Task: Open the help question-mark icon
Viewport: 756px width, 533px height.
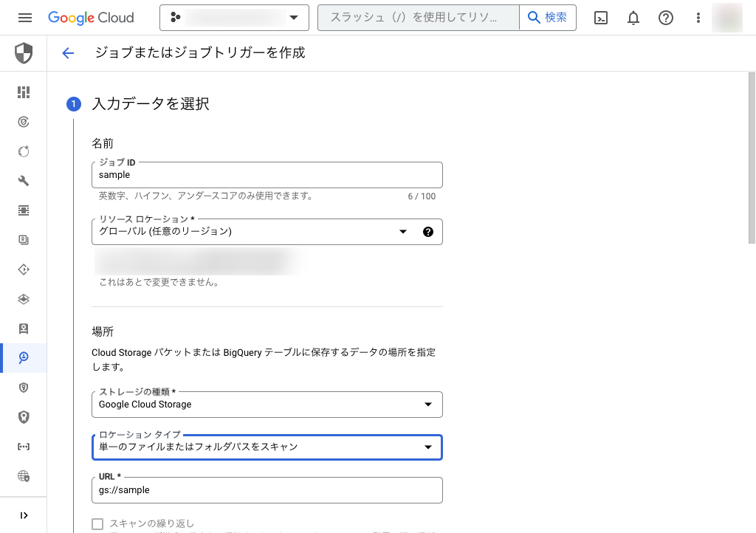Action: coord(665,18)
